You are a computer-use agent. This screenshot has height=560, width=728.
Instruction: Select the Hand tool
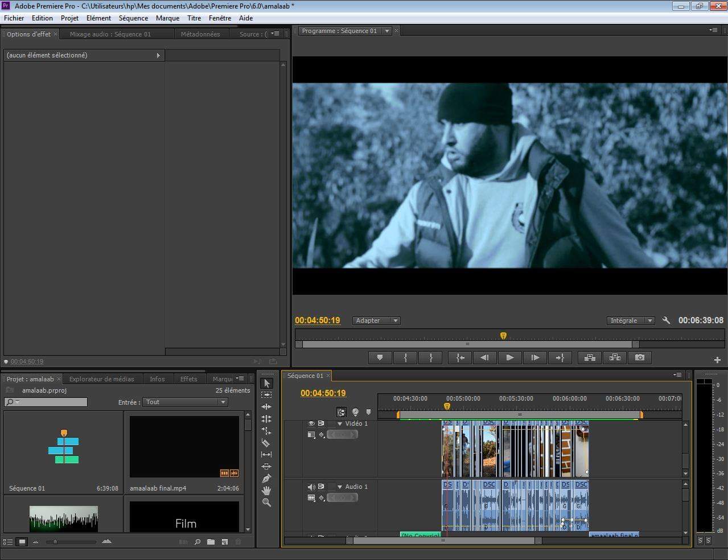point(266,491)
